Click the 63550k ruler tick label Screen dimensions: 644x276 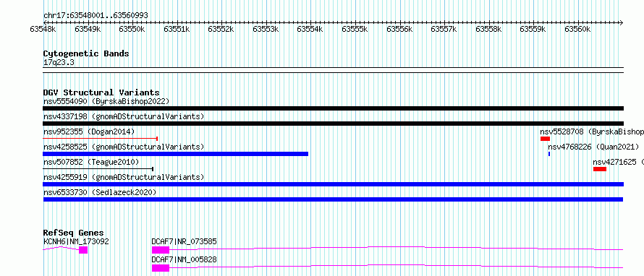pyautogui.click(x=132, y=29)
